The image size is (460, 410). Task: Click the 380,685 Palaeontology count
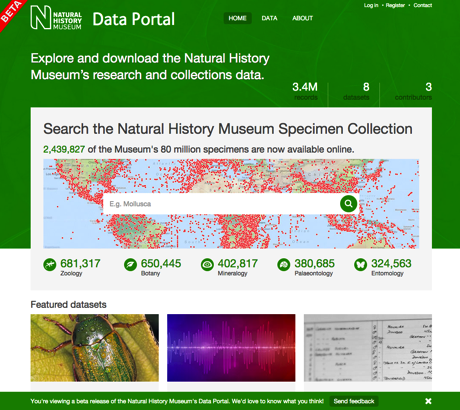click(x=314, y=263)
